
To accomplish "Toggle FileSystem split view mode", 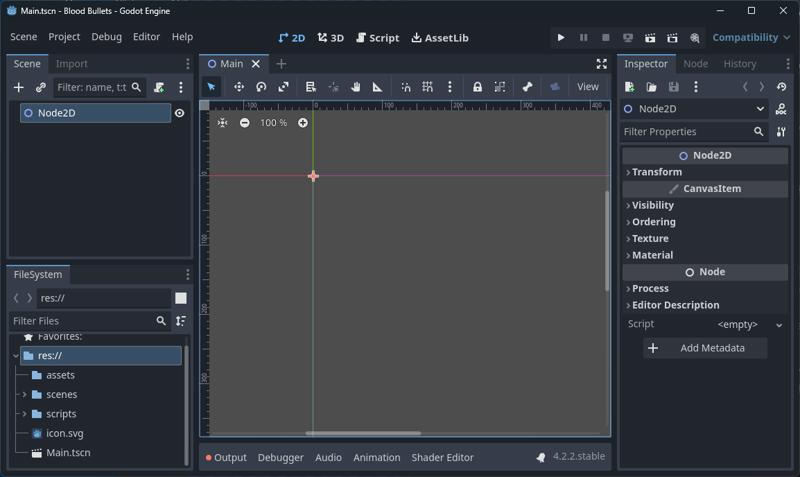I will tap(181, 298).
